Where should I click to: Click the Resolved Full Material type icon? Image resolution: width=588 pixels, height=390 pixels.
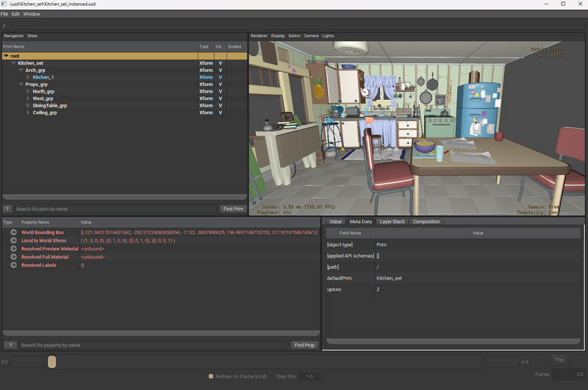pos(14,257)
